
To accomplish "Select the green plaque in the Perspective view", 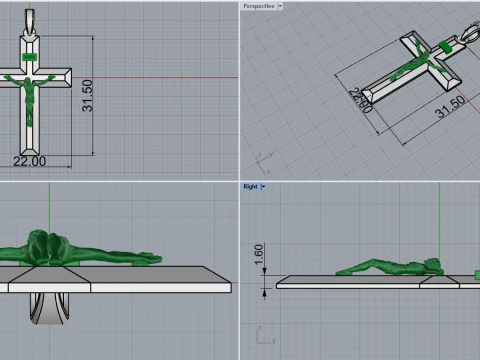I will [445, 47].
